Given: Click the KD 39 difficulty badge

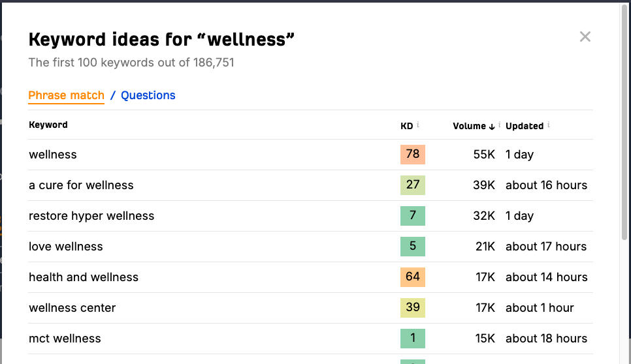Looking at the screenshot, I should (412, 308).
